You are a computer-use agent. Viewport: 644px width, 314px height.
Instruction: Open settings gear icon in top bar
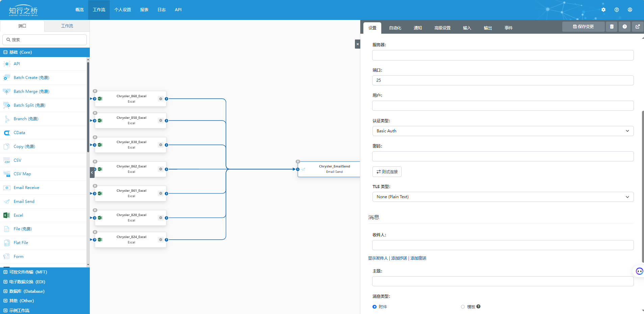click(603, 10)
